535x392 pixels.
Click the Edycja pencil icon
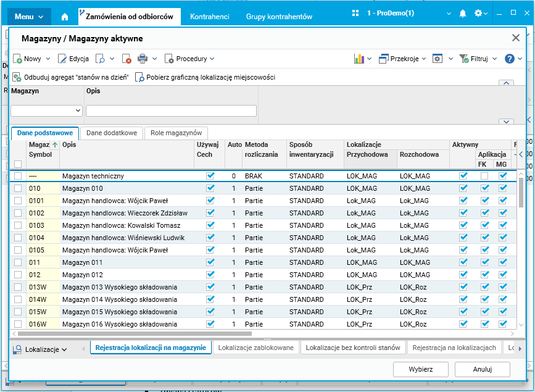click(62, 59)
